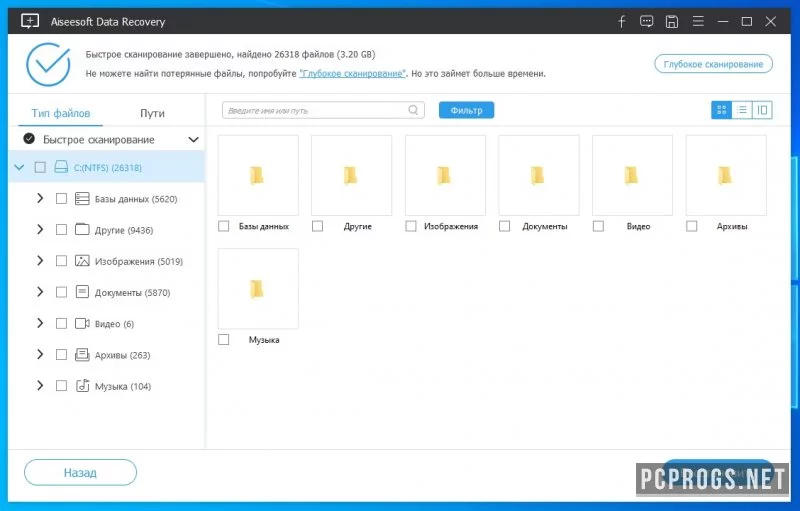Open the Базы данных folder thumbnail
The image size is (800, 511).
pyautogui.click(x=258, y=175)
